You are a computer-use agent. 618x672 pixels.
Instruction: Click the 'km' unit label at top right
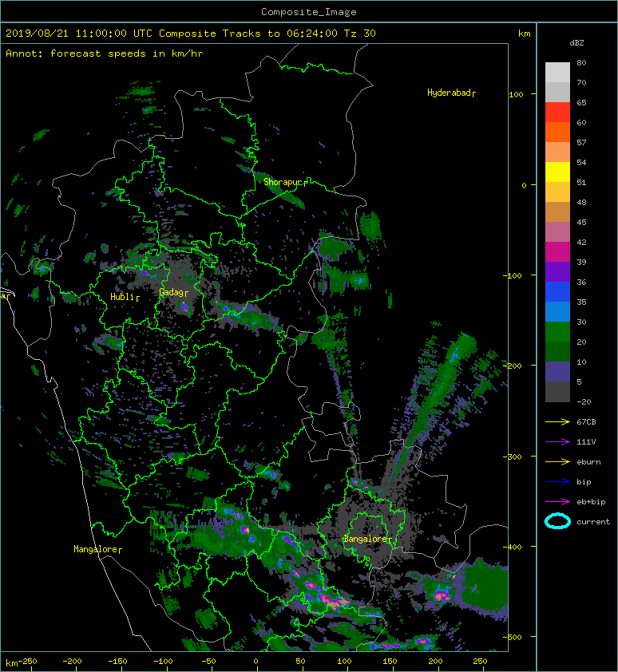tap(524, 34)
